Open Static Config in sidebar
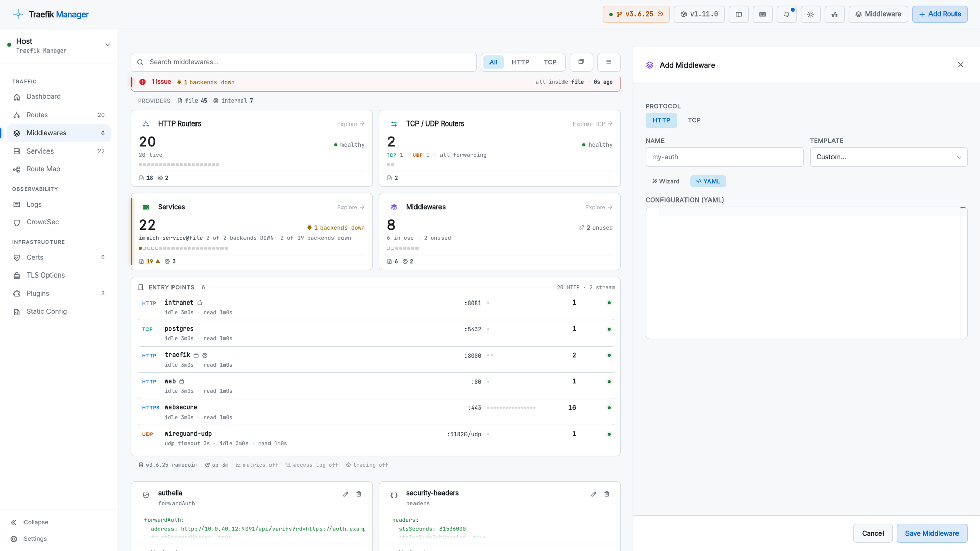980x551 pixels. 59,312
